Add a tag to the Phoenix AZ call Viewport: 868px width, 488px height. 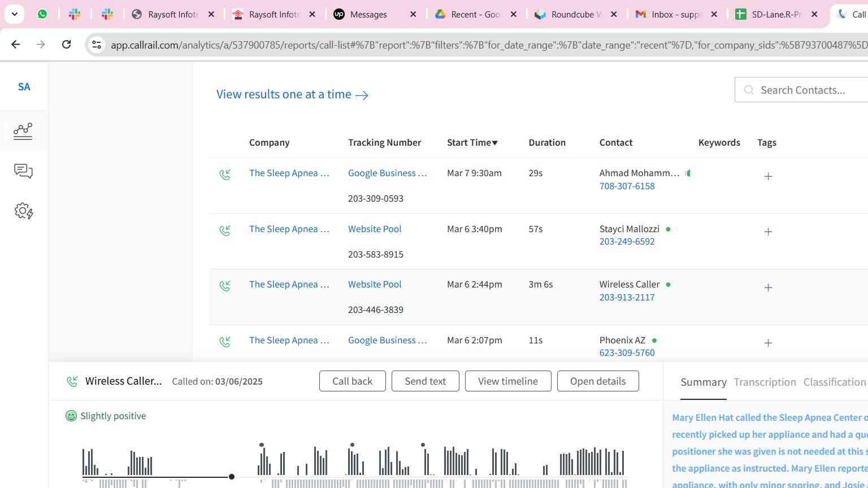click(768, 343)
